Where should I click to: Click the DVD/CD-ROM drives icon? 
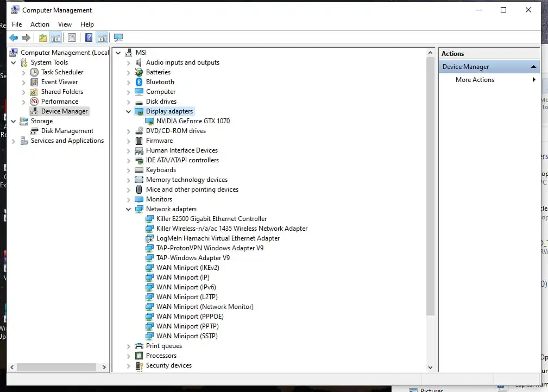[139, 131]
